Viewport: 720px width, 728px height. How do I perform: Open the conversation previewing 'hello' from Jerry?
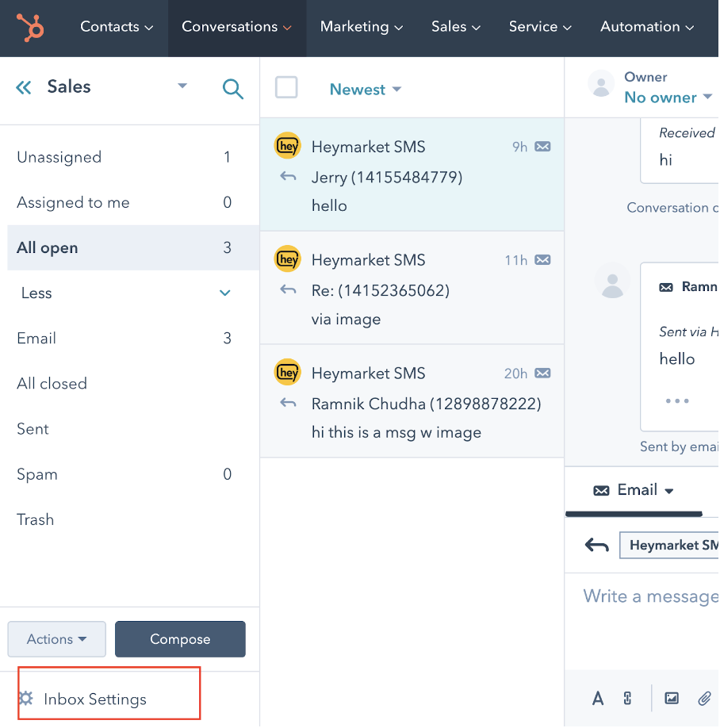[x=412, y=174]
